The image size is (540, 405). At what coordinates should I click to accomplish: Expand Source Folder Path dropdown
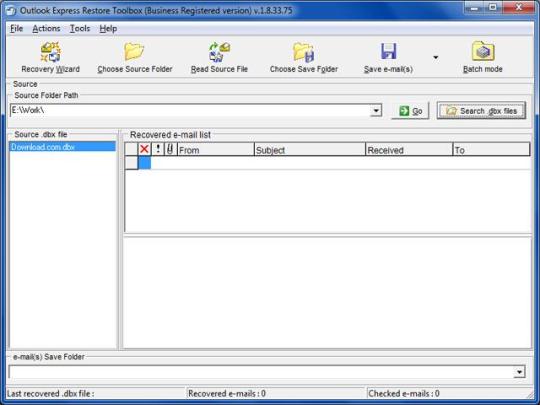pyautogui.click(x=376, y=111)
